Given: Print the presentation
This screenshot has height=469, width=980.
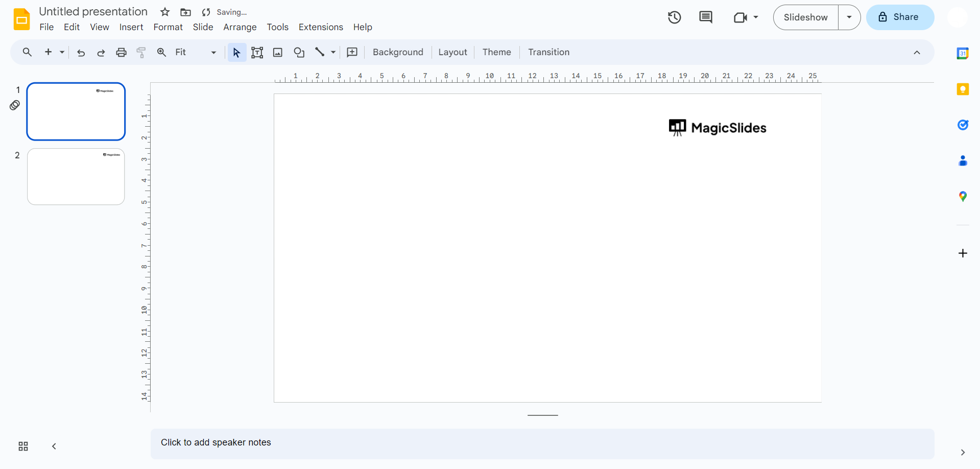Looking at the screenshot, I should (121, 52).
